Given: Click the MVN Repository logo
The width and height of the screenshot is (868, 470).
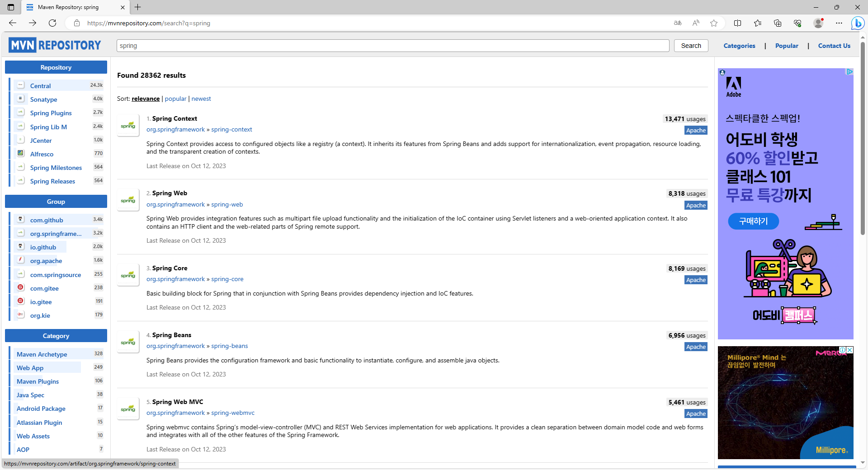Looking at the screenshot, I should coord(55,45).
